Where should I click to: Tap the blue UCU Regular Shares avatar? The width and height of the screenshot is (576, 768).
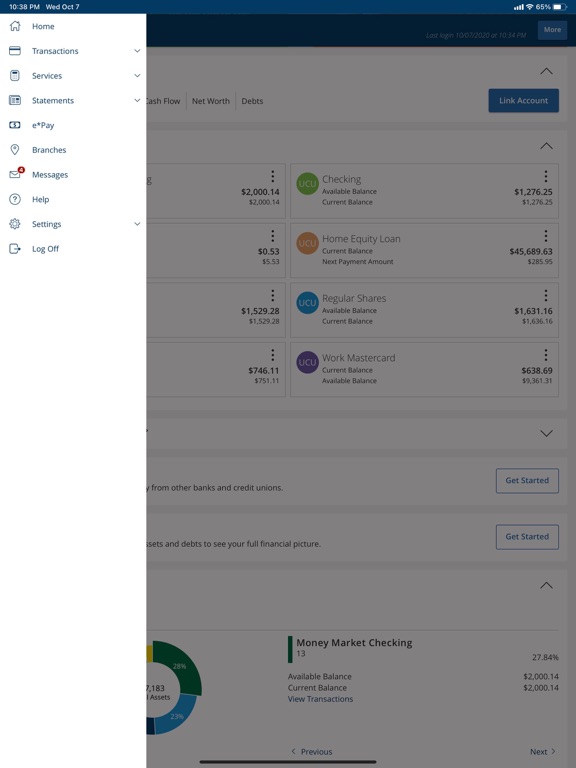[x=308, y=303]
